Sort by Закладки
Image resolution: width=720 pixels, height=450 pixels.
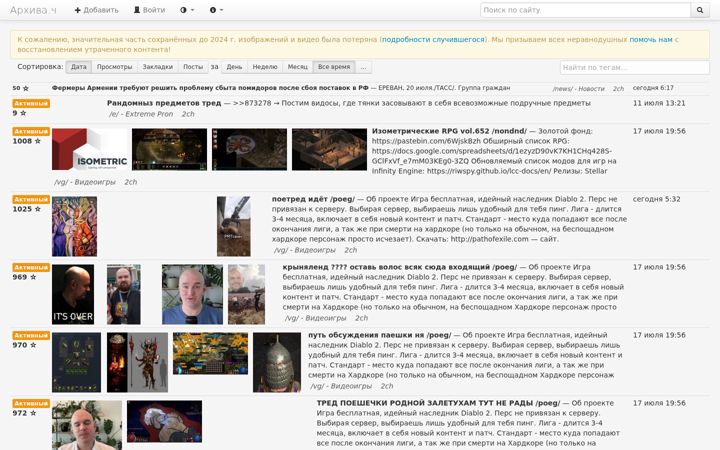point(158,67)
